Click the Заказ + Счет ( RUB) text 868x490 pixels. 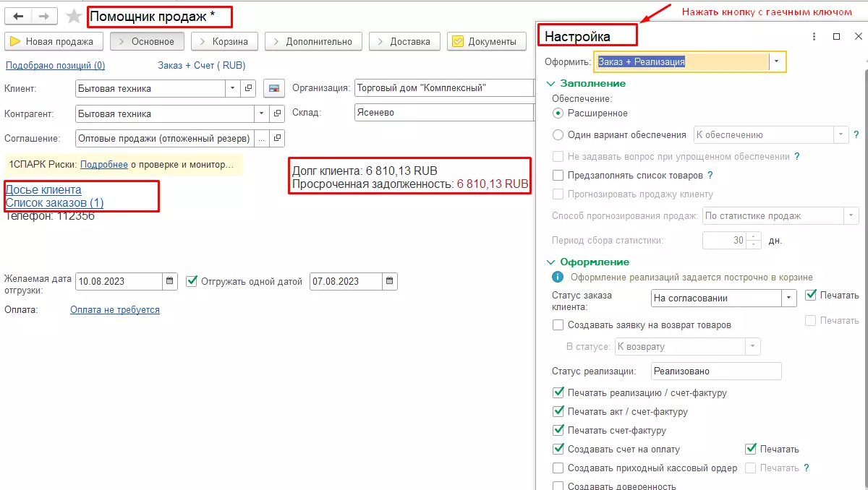(x=202, y=66)
